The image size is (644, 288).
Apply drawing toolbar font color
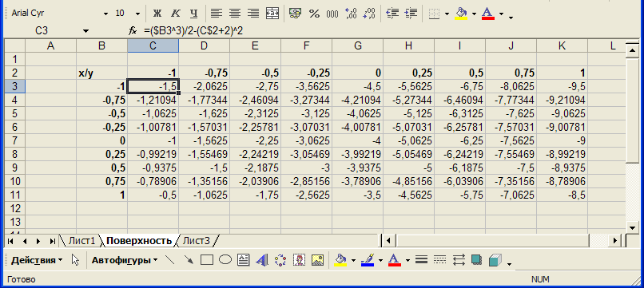(394, 260)
